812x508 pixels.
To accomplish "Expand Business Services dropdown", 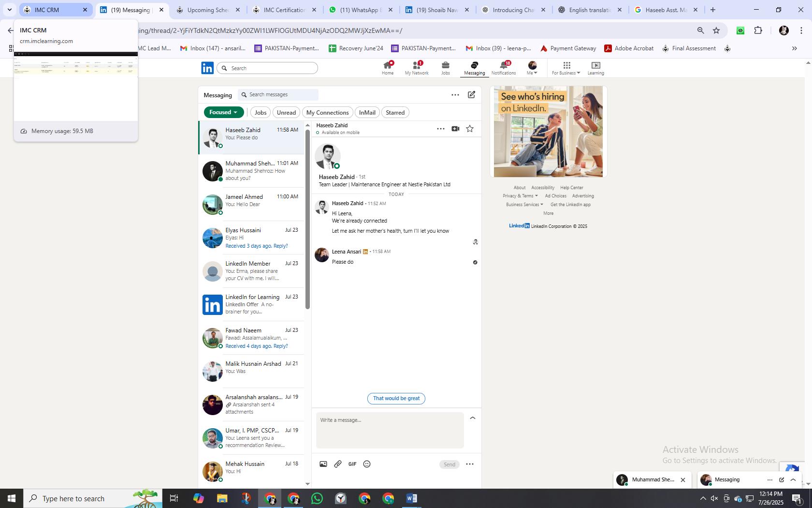I will (x=524, y=205).
